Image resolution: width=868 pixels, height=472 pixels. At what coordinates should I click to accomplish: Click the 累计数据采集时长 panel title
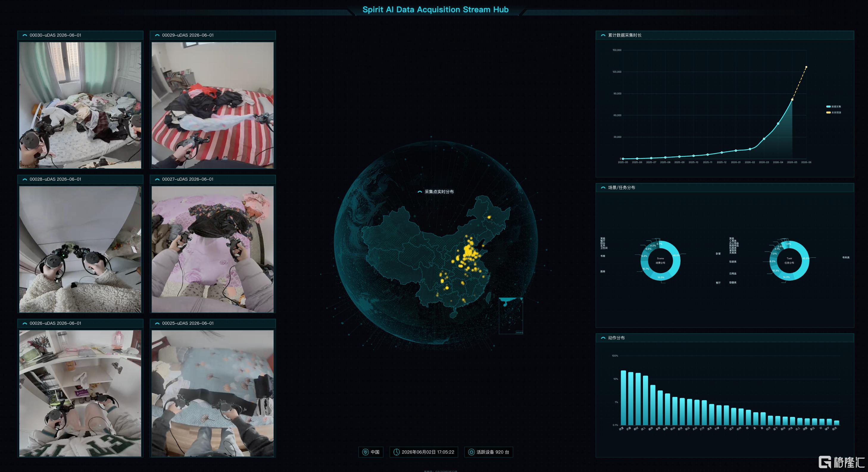coord(625,35)
